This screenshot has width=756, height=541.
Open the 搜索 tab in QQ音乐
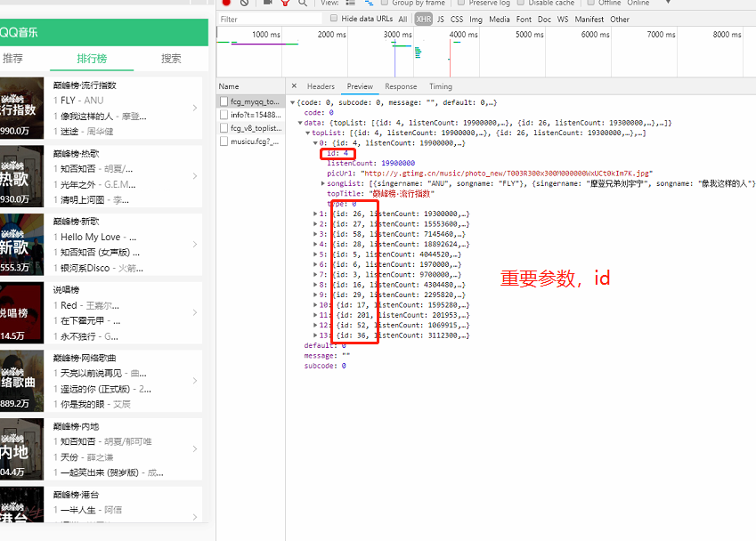[x=171, y=59]
